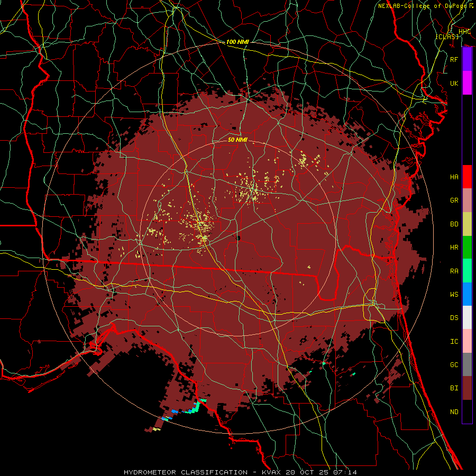Screen dimensions: 476x476
Task: Click the RA legend label
Action: click(x=454, y=271)
